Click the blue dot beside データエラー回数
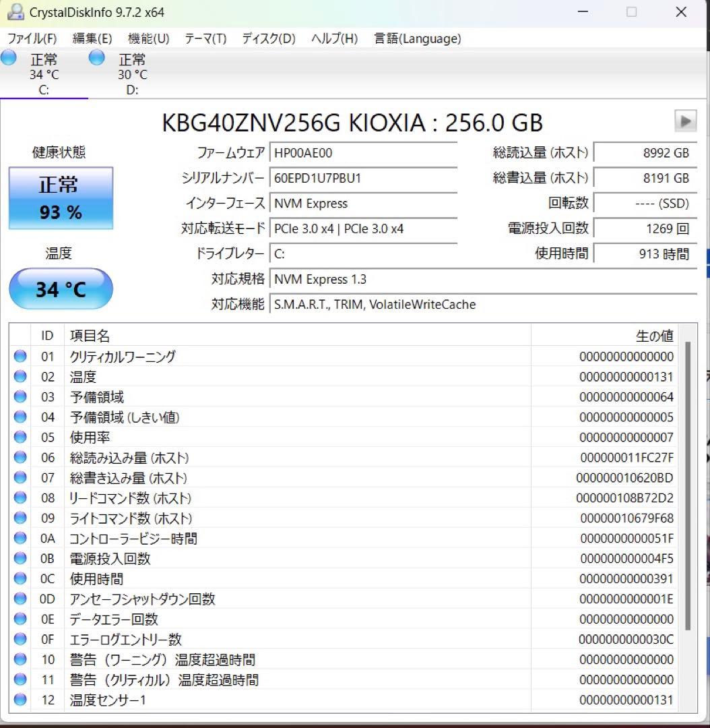Viewport: 710px width, 728px height. click(20, 619)
